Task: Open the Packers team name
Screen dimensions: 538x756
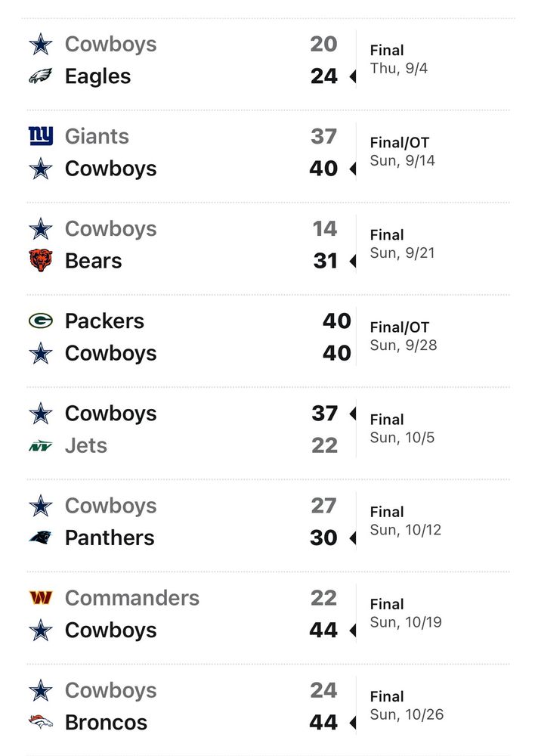Action: (104, 321)
